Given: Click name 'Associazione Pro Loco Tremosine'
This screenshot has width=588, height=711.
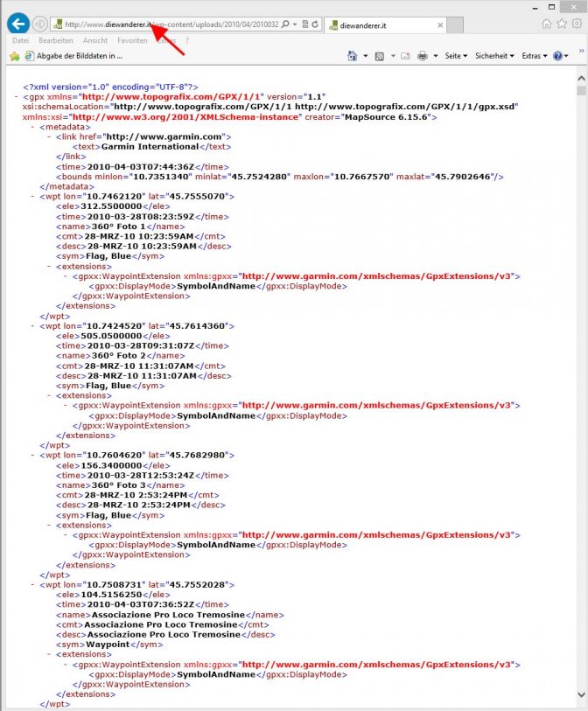Looking at the screenshot, I should (168, 615).
